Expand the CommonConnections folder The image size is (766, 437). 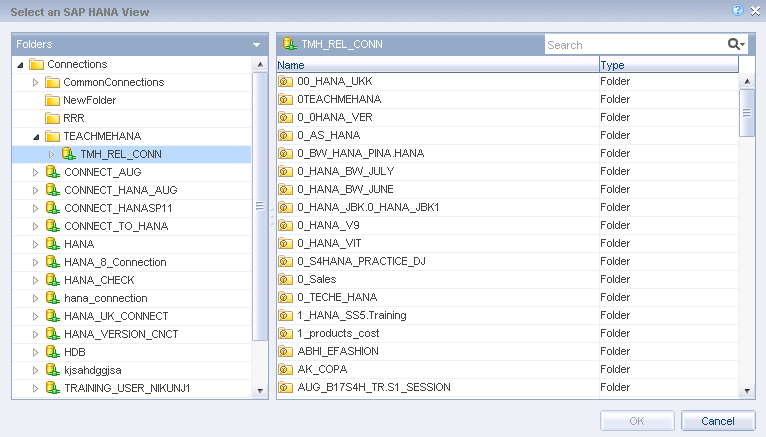pos(35,83)
